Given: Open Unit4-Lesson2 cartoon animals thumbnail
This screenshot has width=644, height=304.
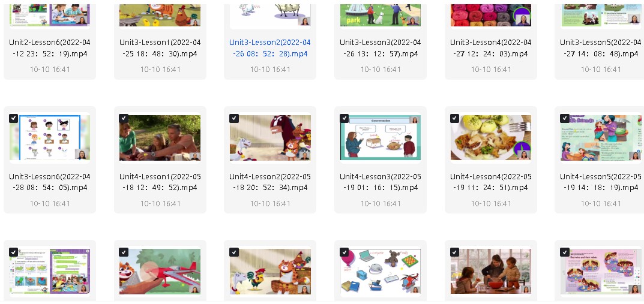Looking at the screenshot, I should tap(270, 137).
